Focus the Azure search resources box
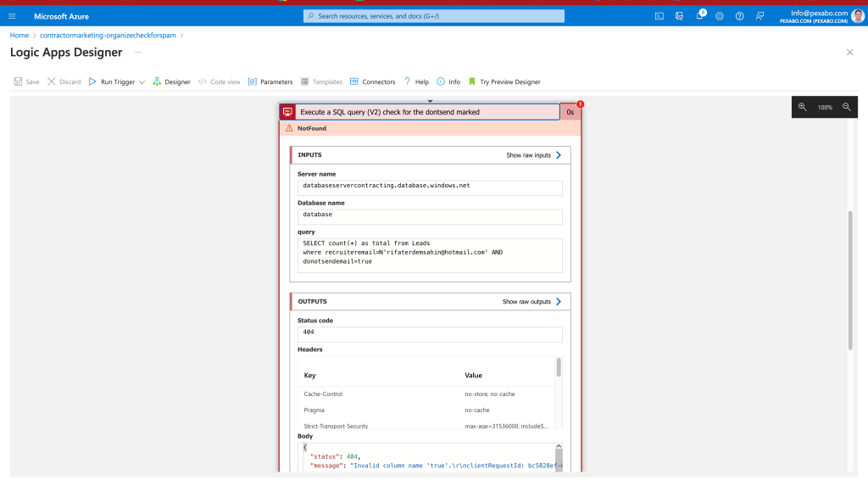 pos(434,16)
